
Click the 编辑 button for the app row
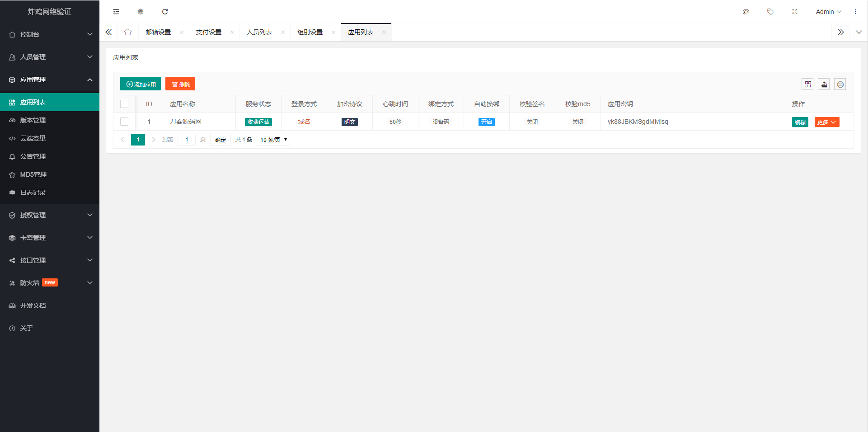click(x=800, y=122)
